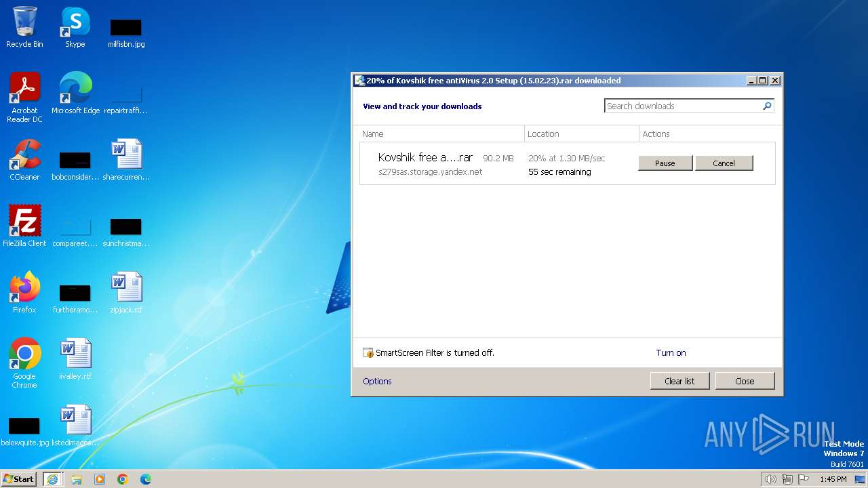Click the Actions column header
This screenshot has height=488, width=868.
click(709, 134)
